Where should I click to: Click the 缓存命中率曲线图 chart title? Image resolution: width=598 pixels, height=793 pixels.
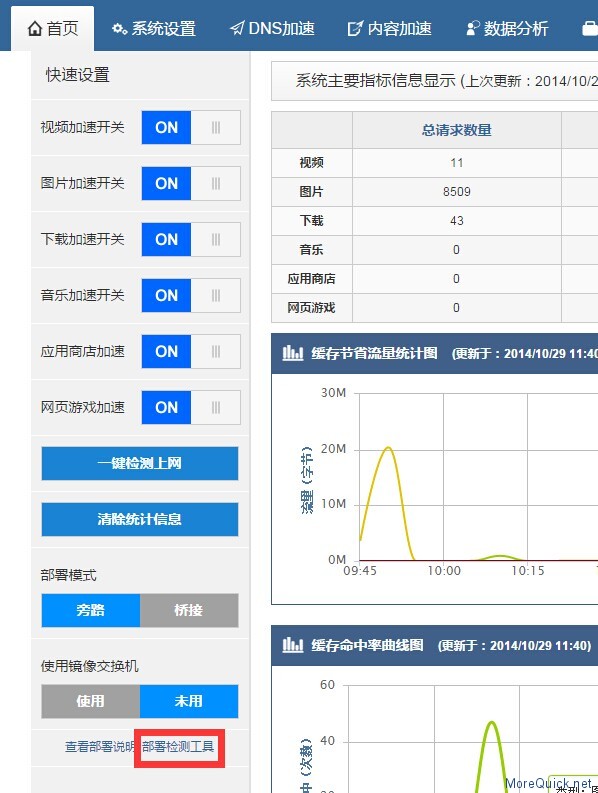[x=368, y=645]
